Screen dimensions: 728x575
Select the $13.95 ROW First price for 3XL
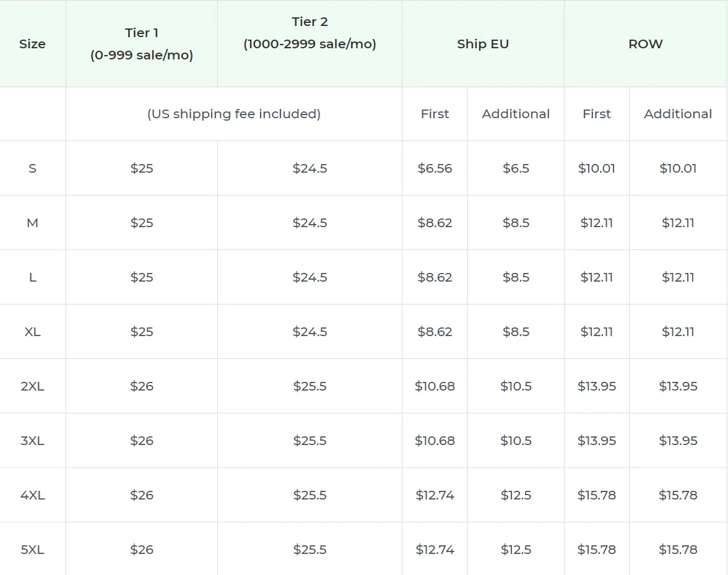(x=596, y=440)
